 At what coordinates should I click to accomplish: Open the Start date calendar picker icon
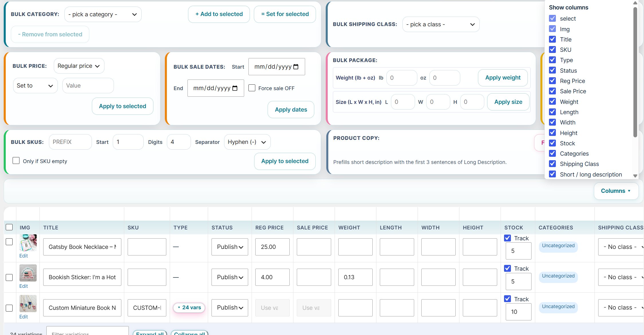[296, 67]
